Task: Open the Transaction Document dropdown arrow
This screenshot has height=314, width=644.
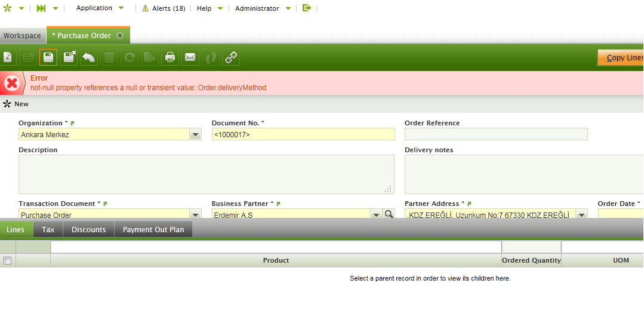Action: click(196, 214)
